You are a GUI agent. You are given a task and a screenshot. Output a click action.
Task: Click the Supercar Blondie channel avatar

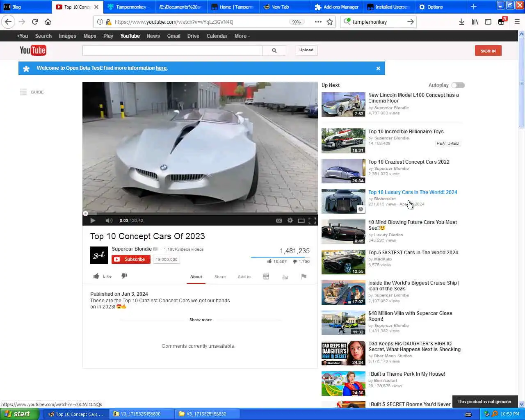click(99, 255)
